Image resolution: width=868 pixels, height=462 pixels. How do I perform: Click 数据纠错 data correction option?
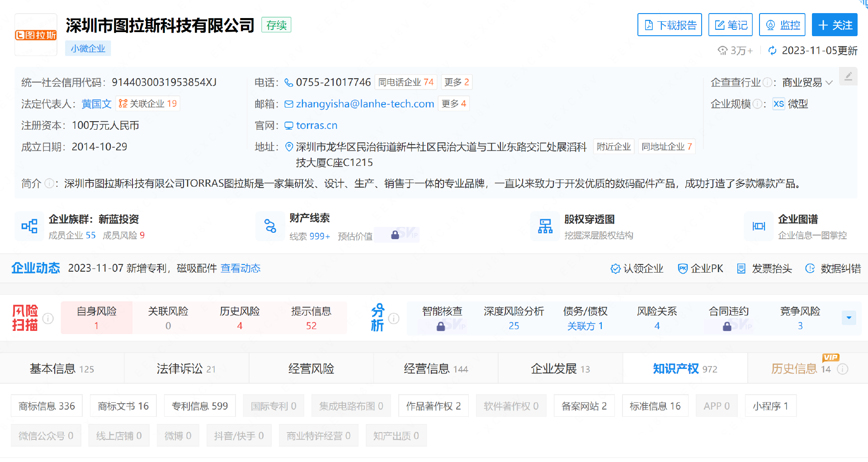point(833,269)
